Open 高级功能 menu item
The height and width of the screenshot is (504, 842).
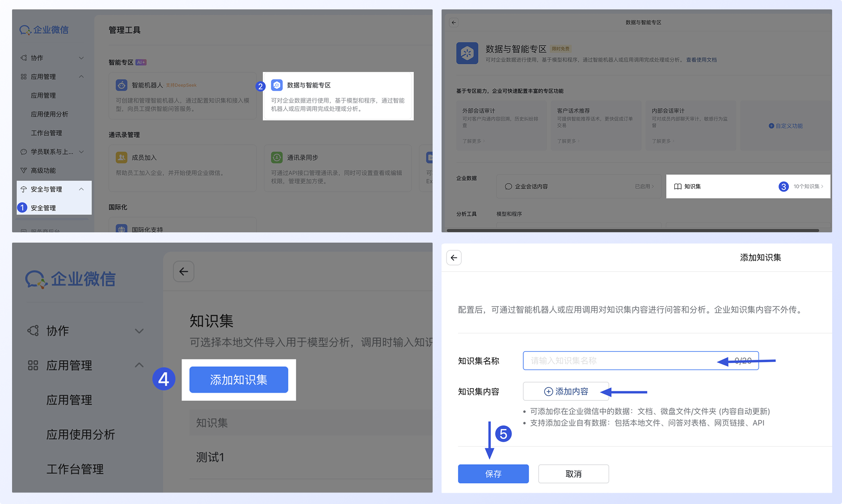[43, 170]
